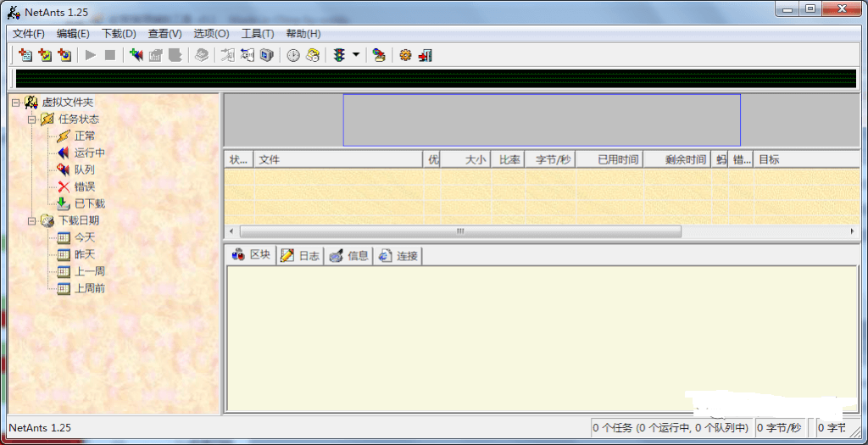Click green-plus icon with blue and red arrows
868x445 pixels.
pos(136,55)
